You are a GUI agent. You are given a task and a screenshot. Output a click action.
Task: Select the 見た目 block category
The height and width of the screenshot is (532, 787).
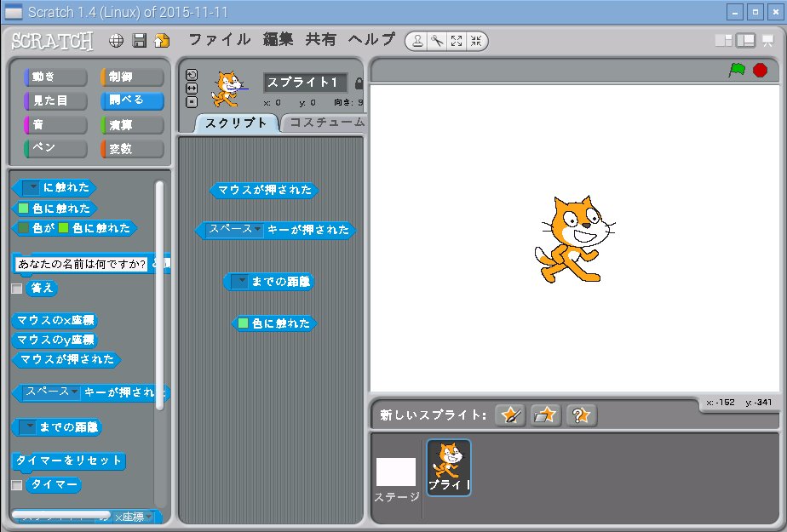(55, 100)
